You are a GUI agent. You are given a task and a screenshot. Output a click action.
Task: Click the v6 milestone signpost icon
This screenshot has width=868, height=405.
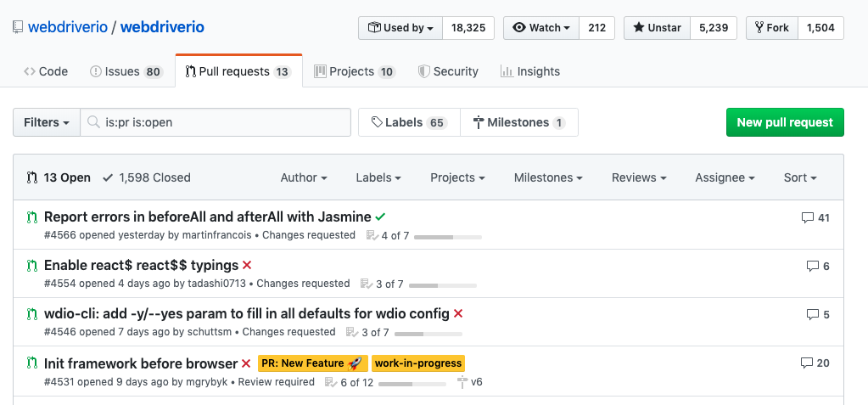462,382
